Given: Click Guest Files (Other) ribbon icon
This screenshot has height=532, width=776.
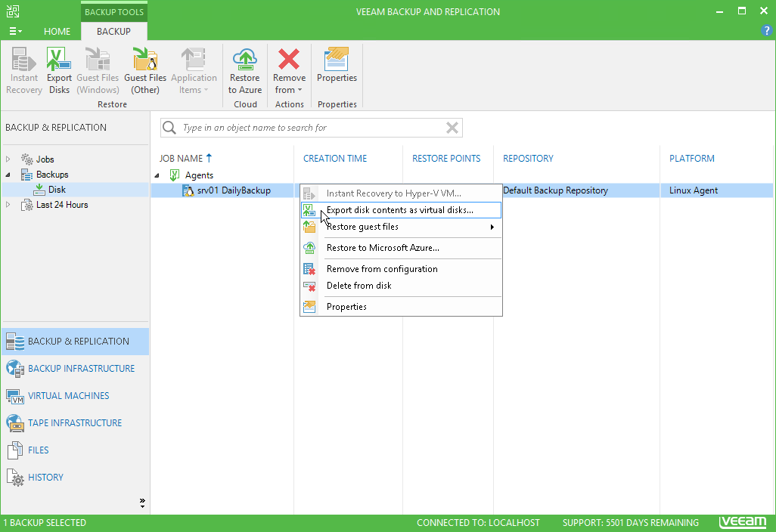Looking at the screenshot, I should click(145, 70).
